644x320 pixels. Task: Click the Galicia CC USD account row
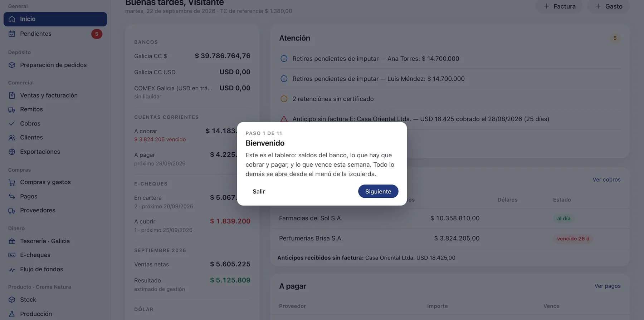coord(192,72)
